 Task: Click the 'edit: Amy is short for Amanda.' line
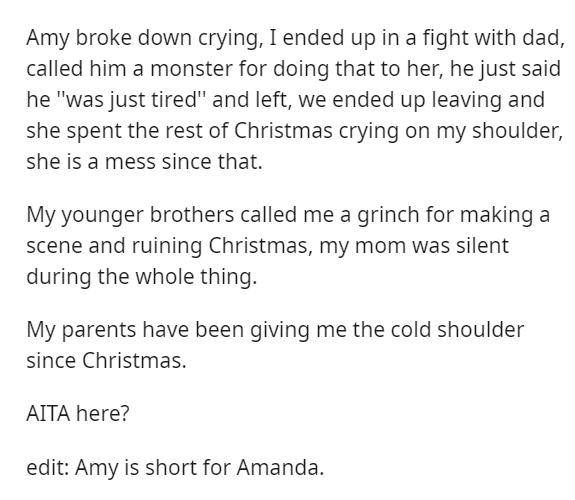tap(175, 467)
